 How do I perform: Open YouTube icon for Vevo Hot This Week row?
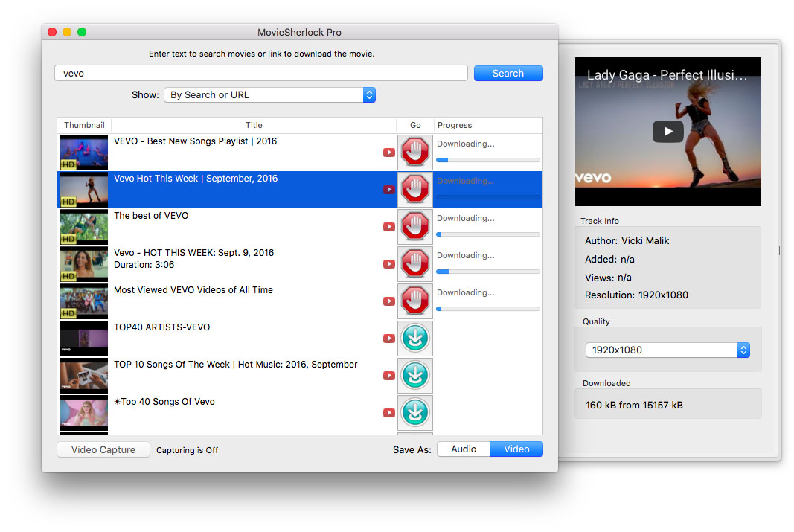click(389, 190)
